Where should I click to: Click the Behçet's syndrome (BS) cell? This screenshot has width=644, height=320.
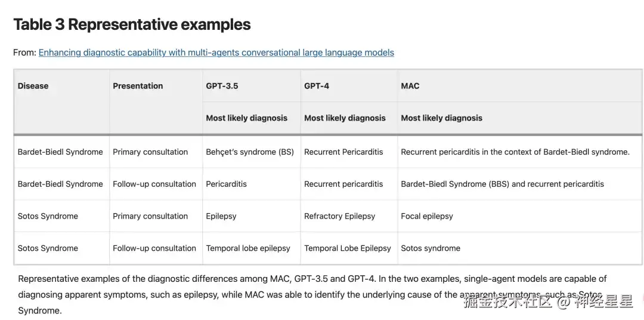click(250, 152)
